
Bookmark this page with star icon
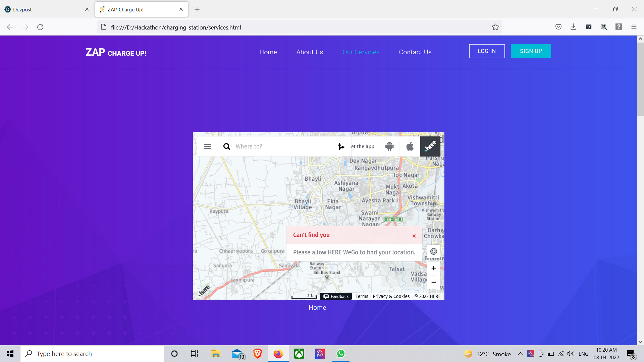point(495,27)
